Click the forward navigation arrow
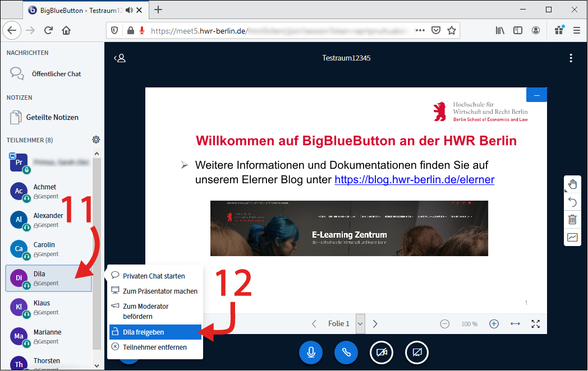 (30, 30)
